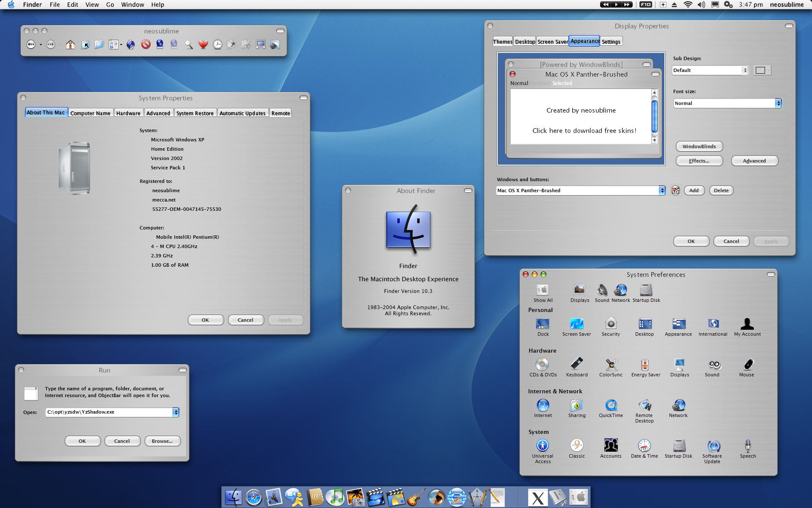Expand the Windows and buttons dropdown
The width and height of the screenshot is (812, 508).
[x=661, y=190]
